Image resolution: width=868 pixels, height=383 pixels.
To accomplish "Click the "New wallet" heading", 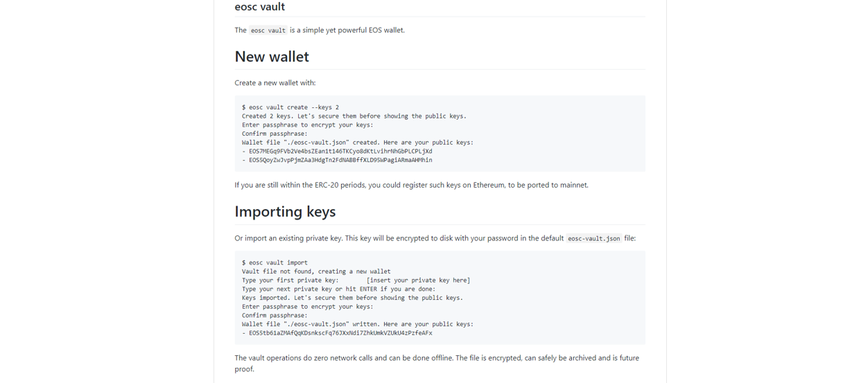I will [272, 56].
